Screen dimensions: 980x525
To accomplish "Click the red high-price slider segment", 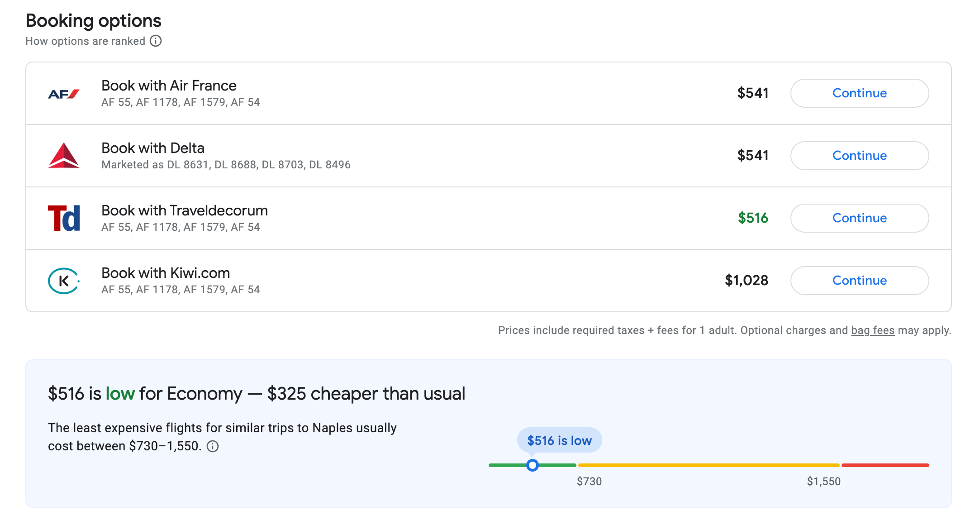I will pos(885,465).
